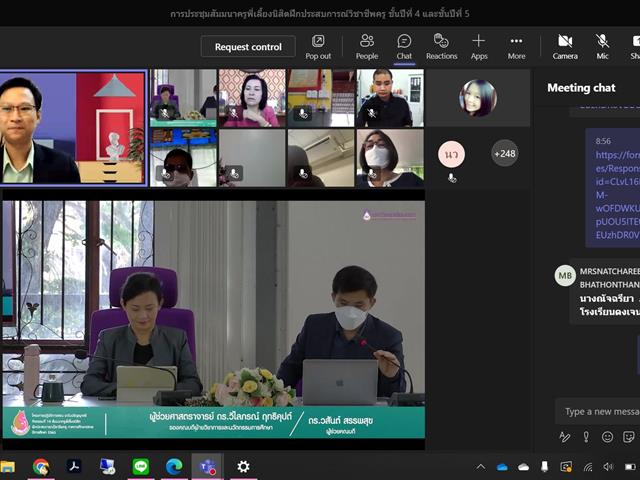Pop out the shared content window
This screenshot has height=480, width=640.
[318, 47]
